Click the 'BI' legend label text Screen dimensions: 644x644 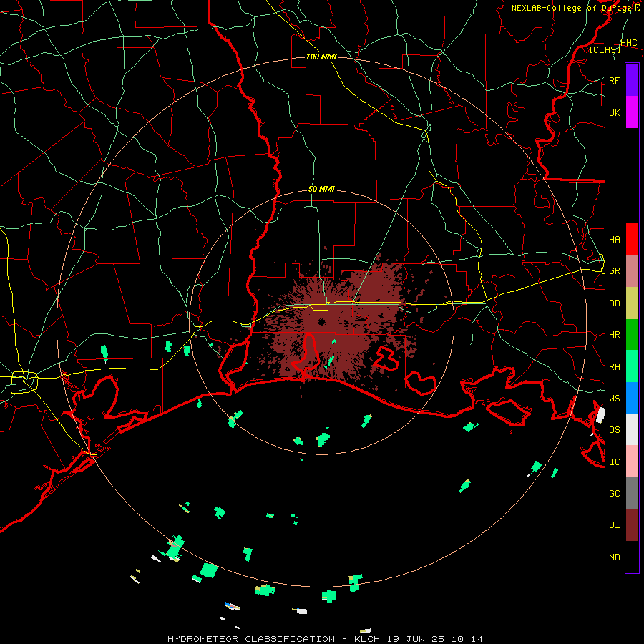(x=614, y=525)
